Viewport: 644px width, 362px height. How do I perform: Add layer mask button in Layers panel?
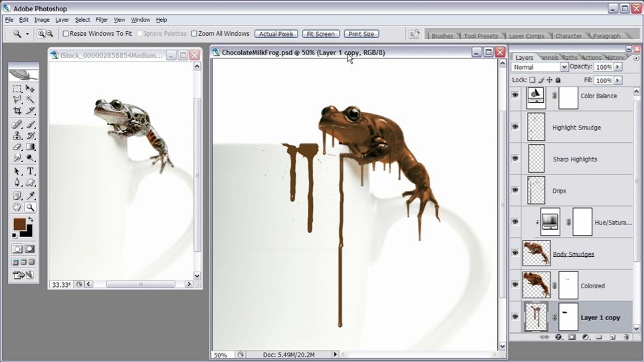tap(572, 337)
